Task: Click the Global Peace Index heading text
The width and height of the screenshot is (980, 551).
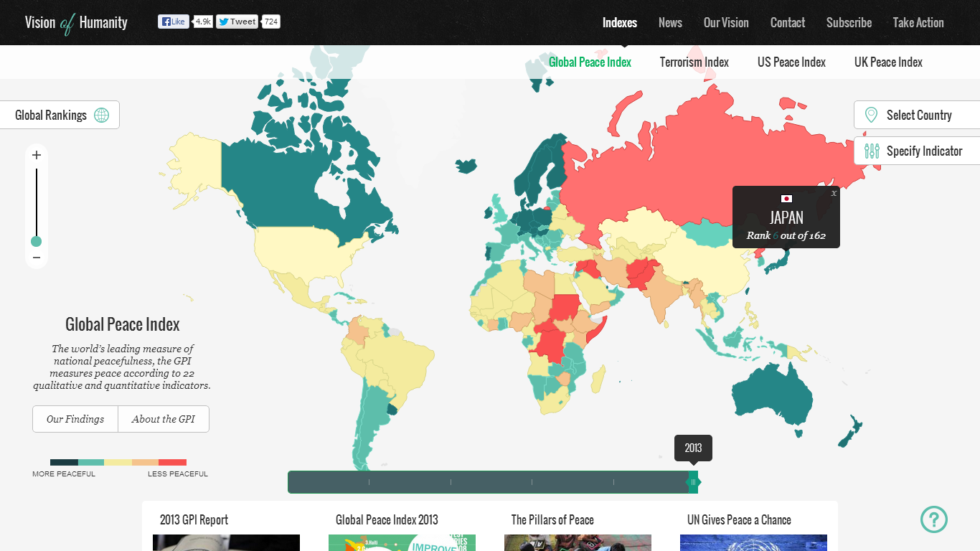Action: click(x=123, y=324)
